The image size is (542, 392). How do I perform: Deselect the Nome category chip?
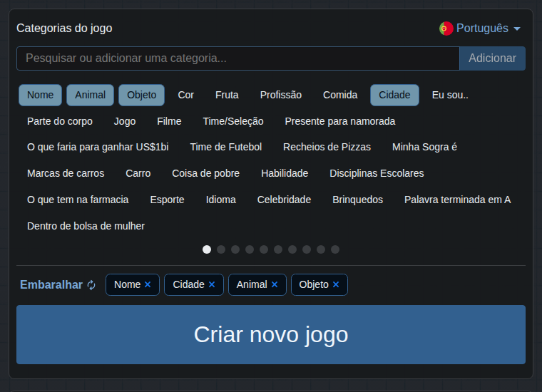coord(40,95)
